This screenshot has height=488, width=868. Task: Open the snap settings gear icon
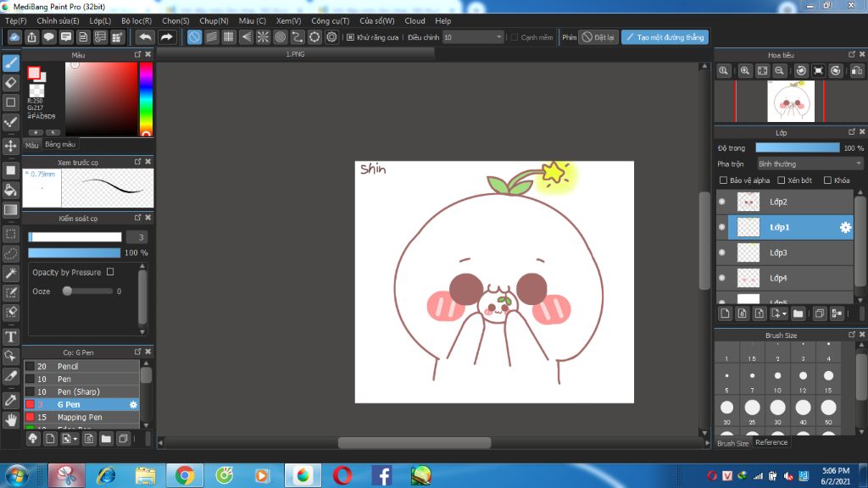tap(331, 37)
